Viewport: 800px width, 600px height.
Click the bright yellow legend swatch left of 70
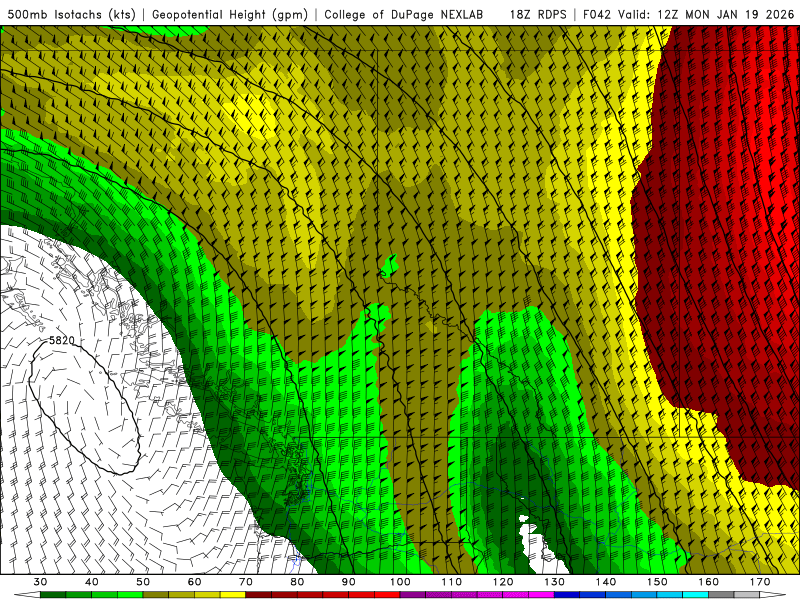click(x=233, y=595)
